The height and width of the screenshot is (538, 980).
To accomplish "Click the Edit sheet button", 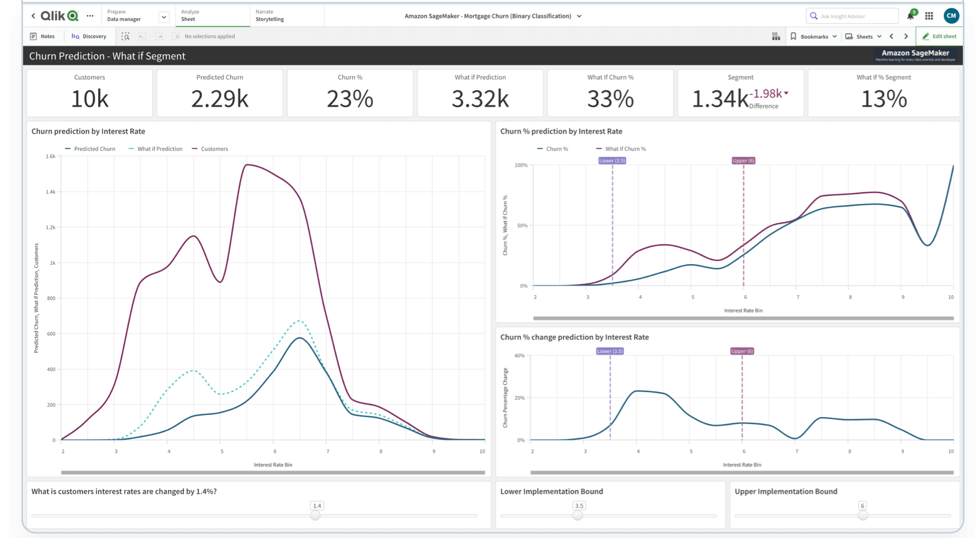I will coord(939,36).
